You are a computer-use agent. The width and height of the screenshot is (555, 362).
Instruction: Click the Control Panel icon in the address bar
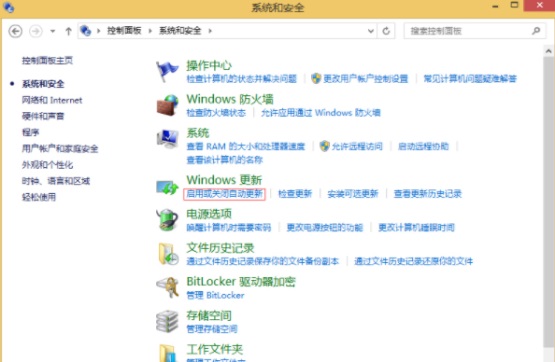coord(85,31)
